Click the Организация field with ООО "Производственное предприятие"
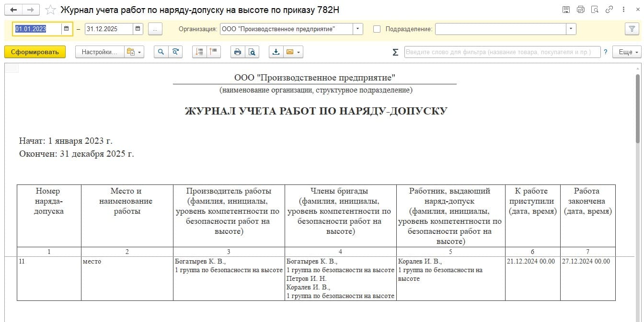Image resolution: width=644 pixels, height=322 pixels. coord(287,29)
